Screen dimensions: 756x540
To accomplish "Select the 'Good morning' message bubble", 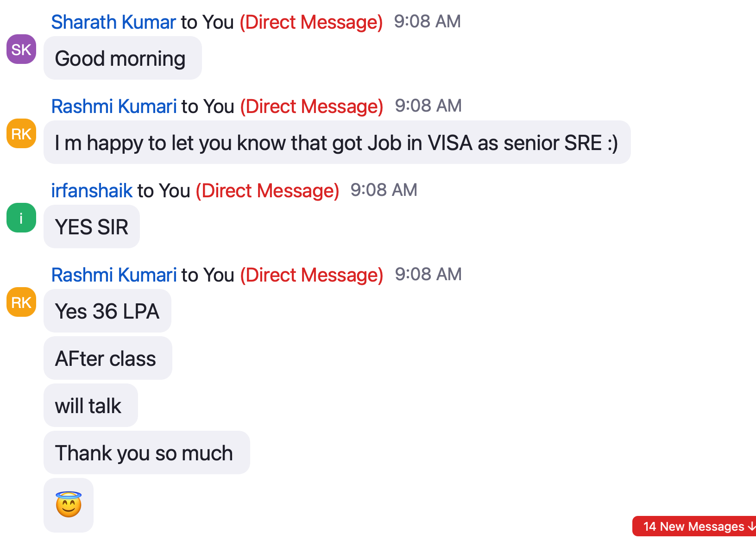I will (x=123, y=58).
